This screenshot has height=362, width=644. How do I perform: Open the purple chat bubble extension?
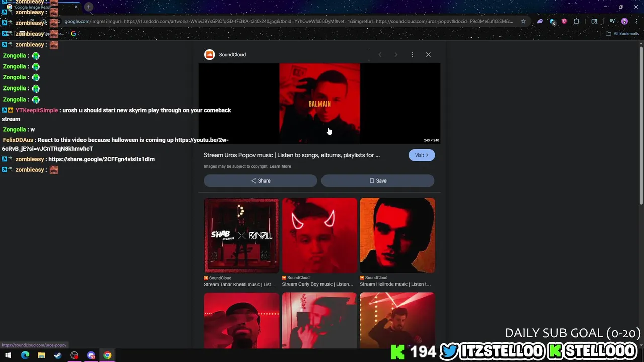[540, 21]
